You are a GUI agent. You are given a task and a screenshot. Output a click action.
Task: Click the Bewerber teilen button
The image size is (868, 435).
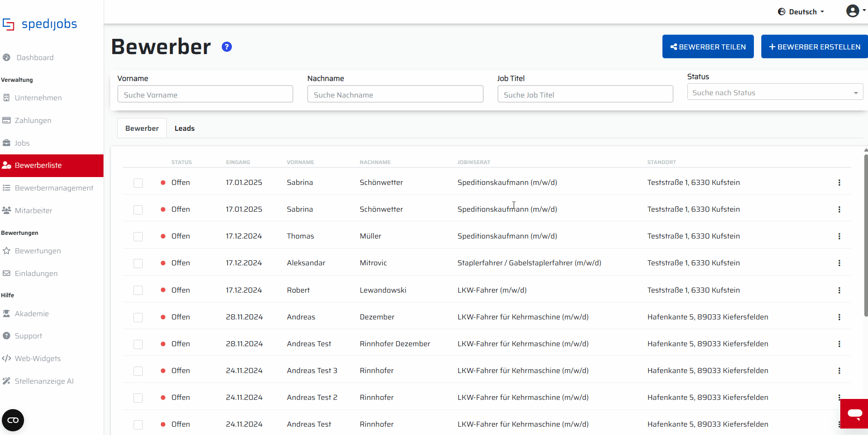coord(708,47)
